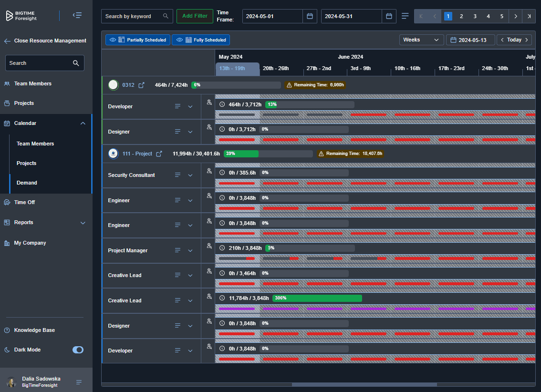Open the start date calendar picker icon
The image size is (541, 392).
pyautogui.click(x=310, y=16)
